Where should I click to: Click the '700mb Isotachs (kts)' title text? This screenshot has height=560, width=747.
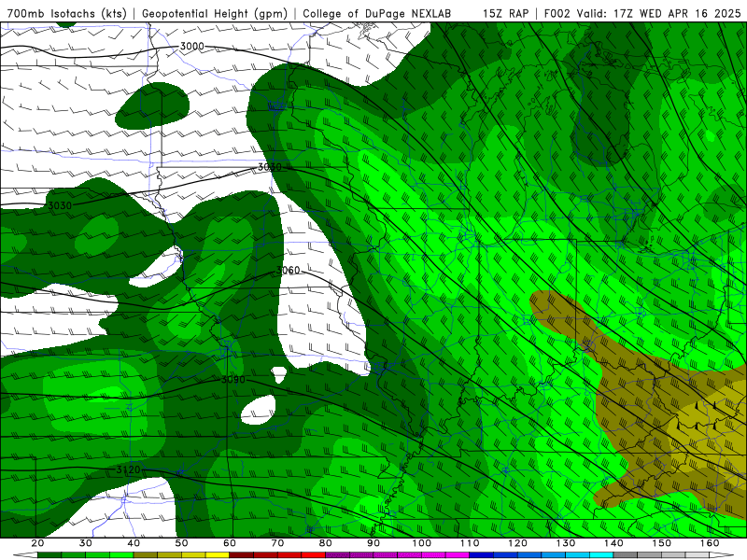(x=66, y=13)
